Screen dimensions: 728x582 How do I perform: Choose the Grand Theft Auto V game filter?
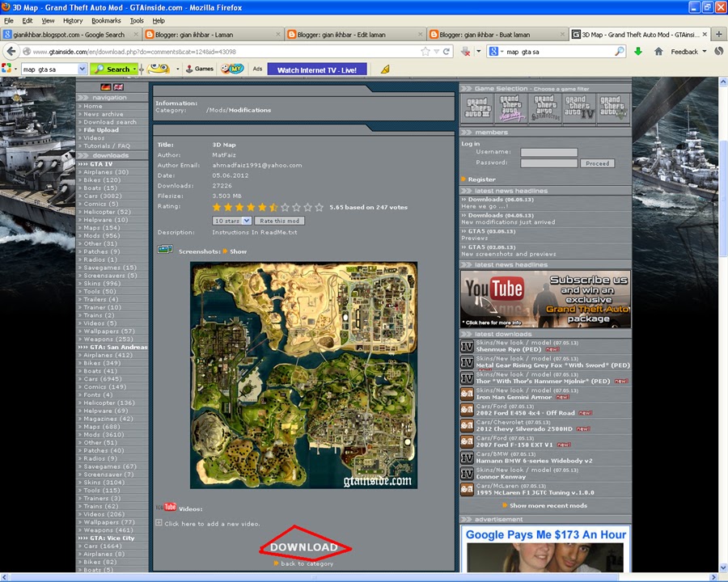point(613,108)
